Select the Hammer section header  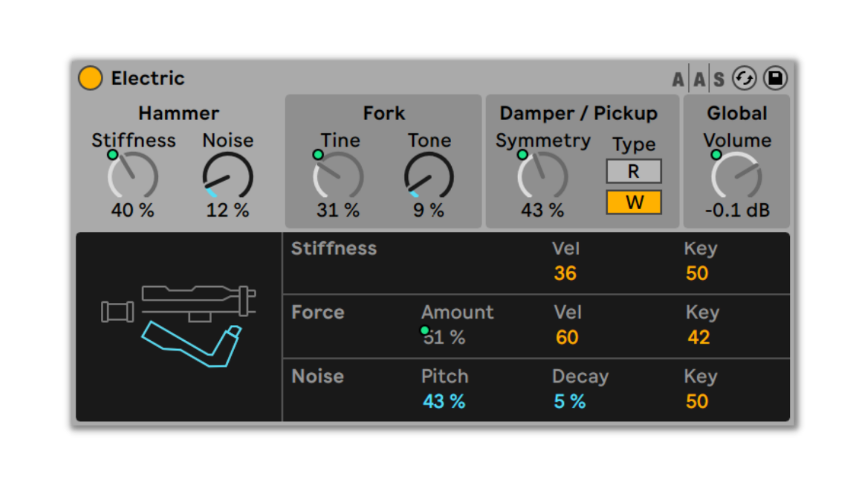[179, 113]
